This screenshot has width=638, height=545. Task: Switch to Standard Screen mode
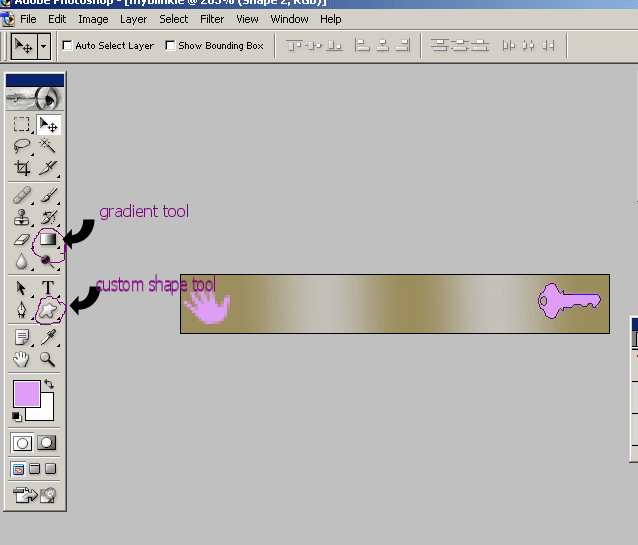(18, 469)
